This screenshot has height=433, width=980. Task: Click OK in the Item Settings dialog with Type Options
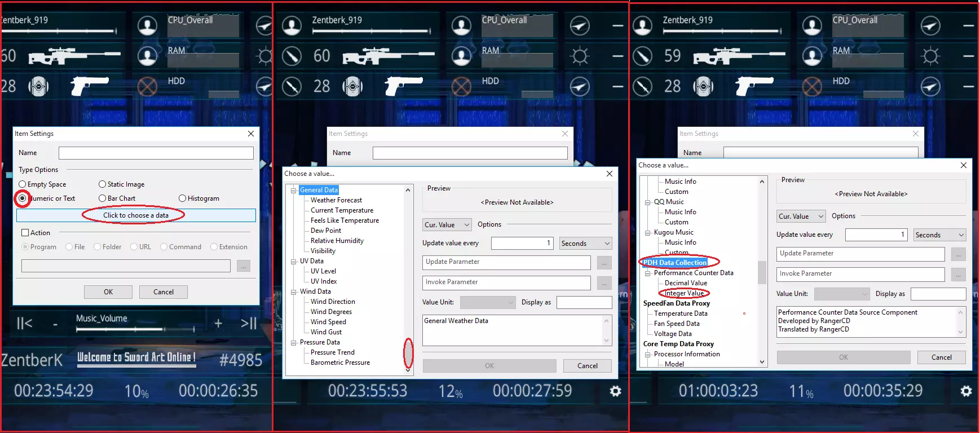(108, 292)
